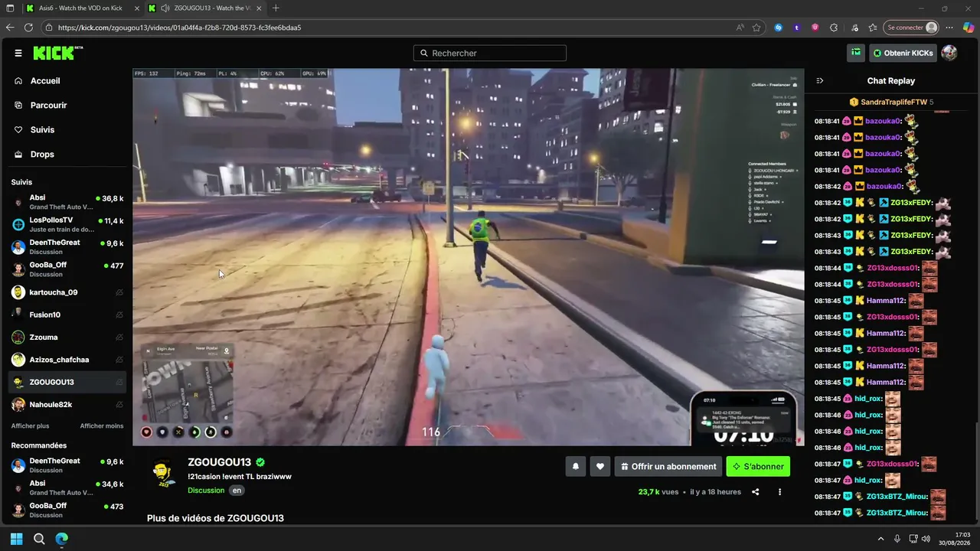Viewport: 980px width, 551px height.
Task: Open the Shazam extension icon
Action: click(779, 28)
